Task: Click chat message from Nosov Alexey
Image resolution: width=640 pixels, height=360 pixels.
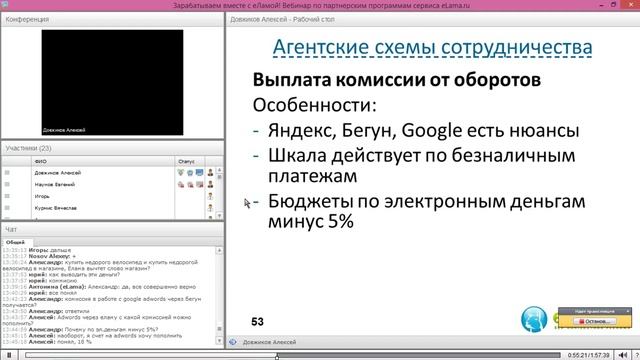Action: (39, 256)
